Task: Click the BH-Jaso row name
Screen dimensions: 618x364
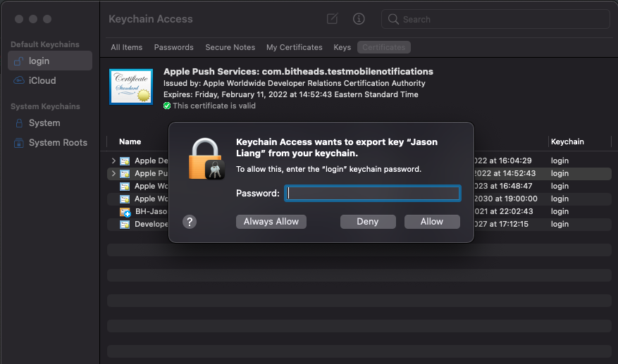Action: [x=152, y=211]
